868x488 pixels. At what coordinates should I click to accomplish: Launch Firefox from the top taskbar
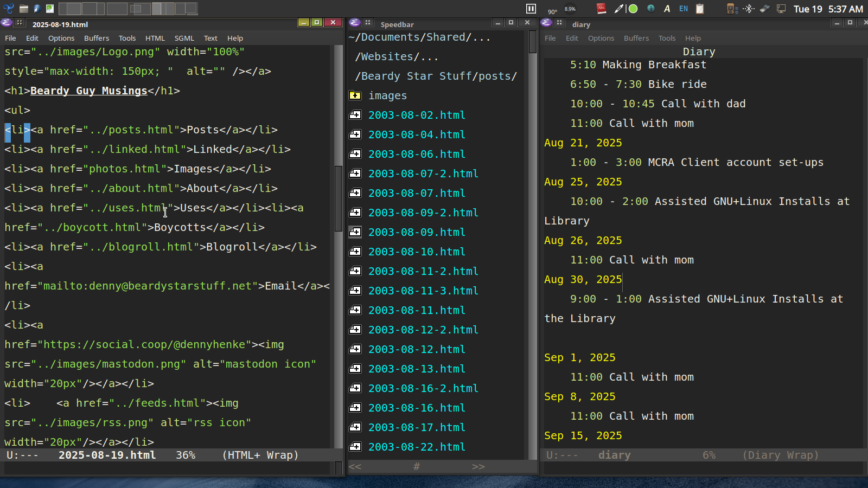click(x=37, y=8)
